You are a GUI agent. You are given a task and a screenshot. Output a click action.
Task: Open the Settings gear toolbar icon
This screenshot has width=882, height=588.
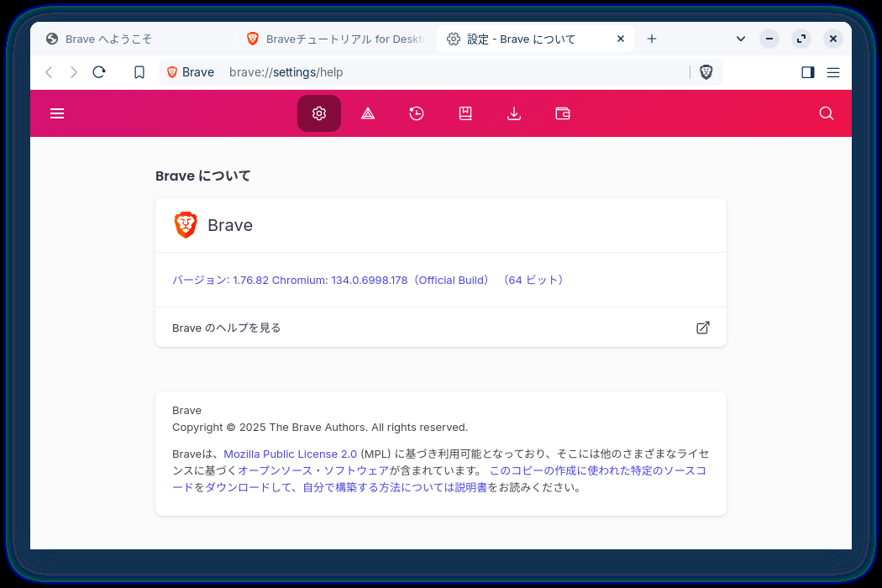[319, 113]
